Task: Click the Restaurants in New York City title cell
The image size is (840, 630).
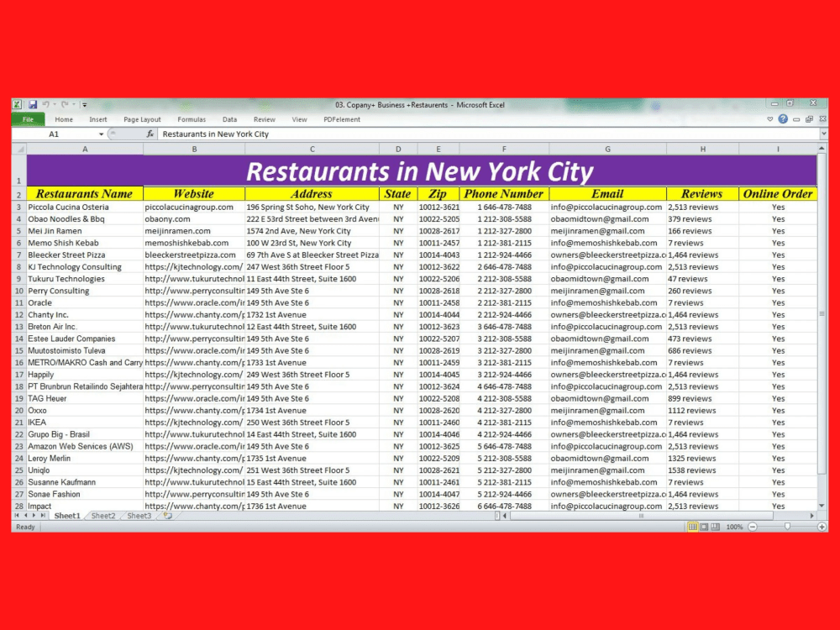Action: 422,171
